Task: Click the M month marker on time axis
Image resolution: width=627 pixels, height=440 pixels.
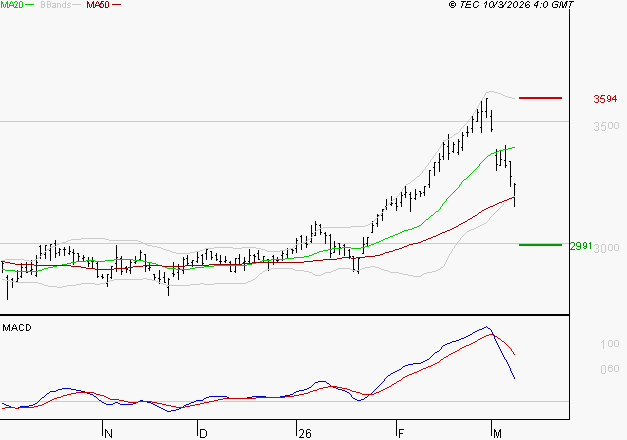Action: [497, 434]
